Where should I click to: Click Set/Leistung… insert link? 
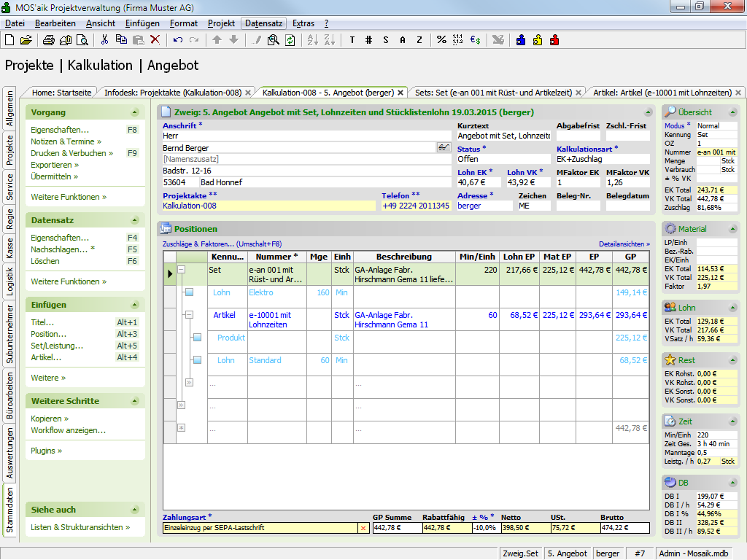click(x=57, y=346)
